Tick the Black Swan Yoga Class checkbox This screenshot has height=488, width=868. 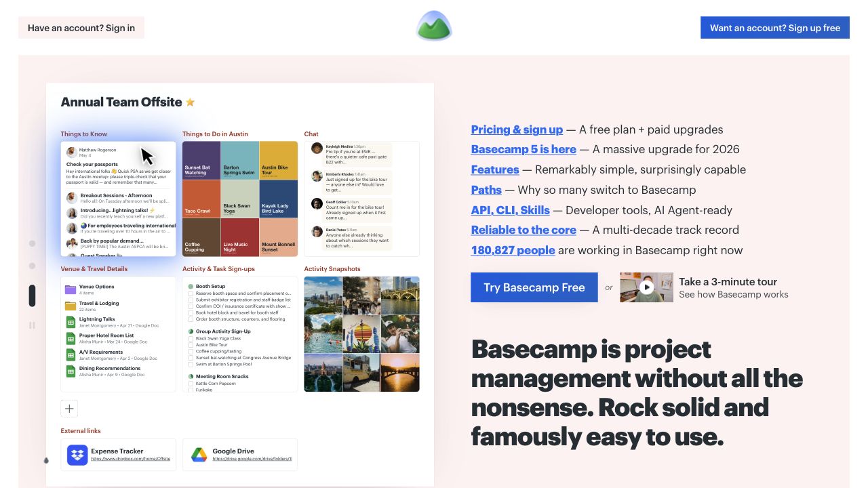(191, 338)
